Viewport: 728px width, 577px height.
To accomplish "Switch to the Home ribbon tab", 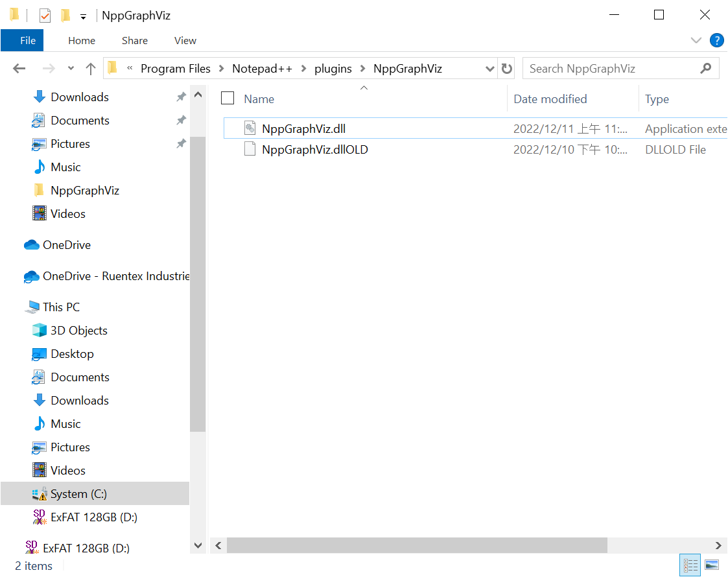I will 82,40.
